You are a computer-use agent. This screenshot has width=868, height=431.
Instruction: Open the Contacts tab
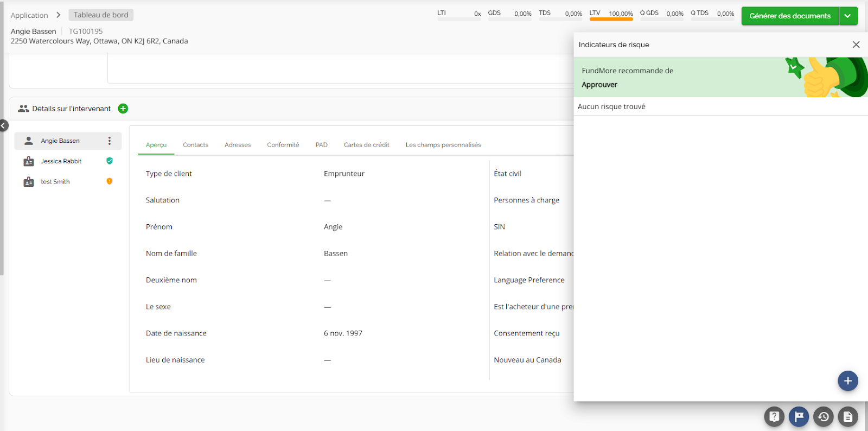pos(195,145)
